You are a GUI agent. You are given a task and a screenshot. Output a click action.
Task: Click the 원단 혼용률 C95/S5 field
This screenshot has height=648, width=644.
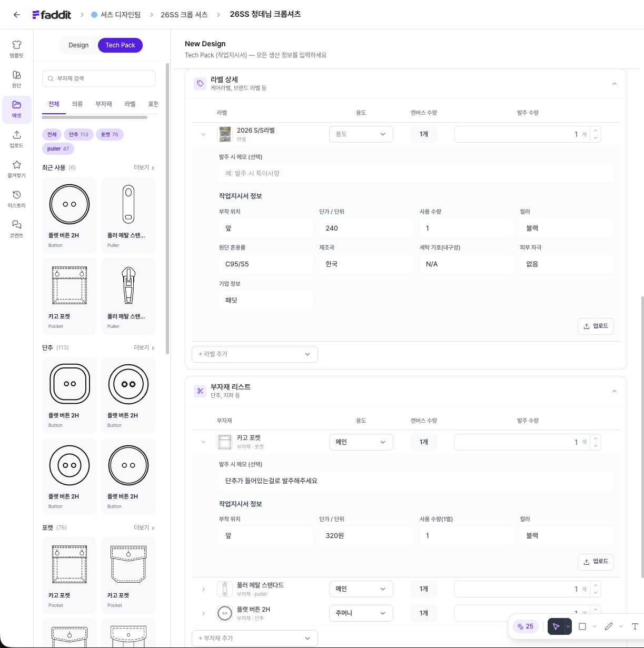(266, 264)
